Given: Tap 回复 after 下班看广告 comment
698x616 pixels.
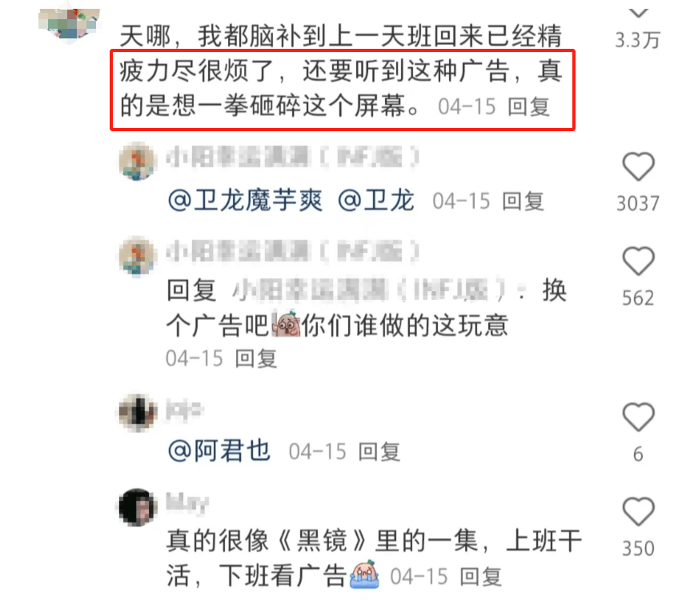Looking at the screenshot, I should click(x=481, y=578).
